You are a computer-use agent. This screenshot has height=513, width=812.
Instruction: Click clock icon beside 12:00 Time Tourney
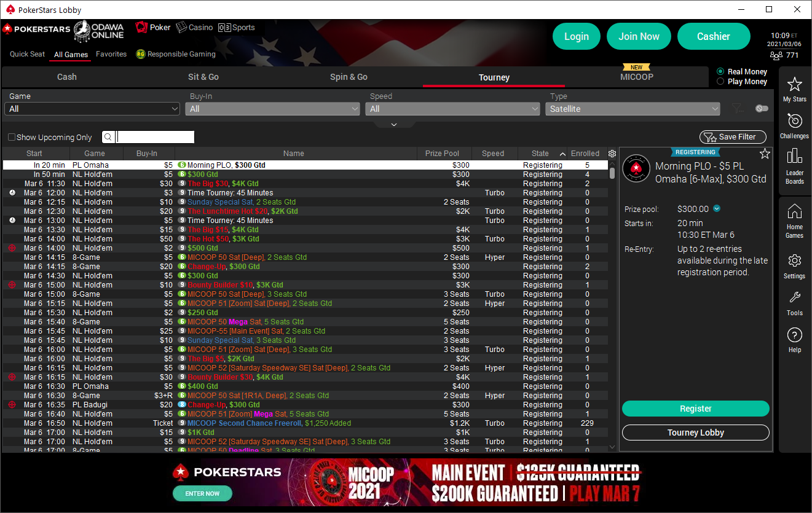[12, 193]
